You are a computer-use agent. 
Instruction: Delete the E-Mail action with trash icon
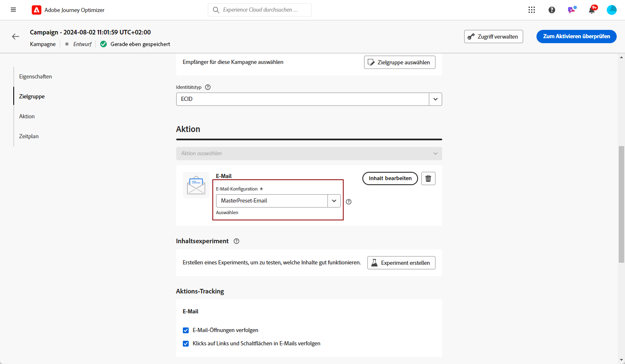click(428, 178)
